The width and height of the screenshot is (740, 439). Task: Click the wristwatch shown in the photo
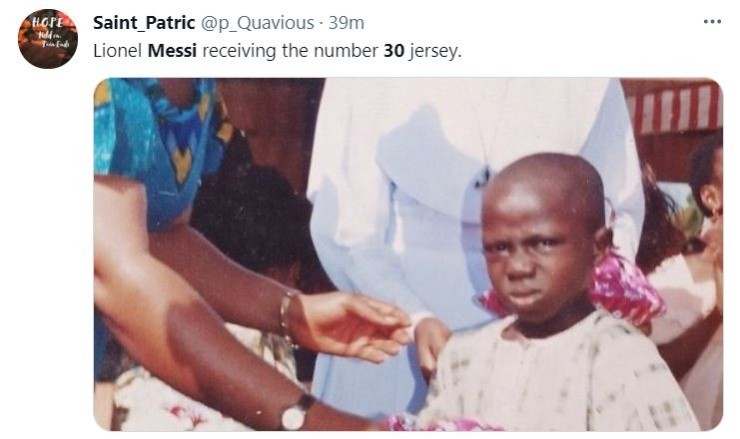(x=296, y=413)
